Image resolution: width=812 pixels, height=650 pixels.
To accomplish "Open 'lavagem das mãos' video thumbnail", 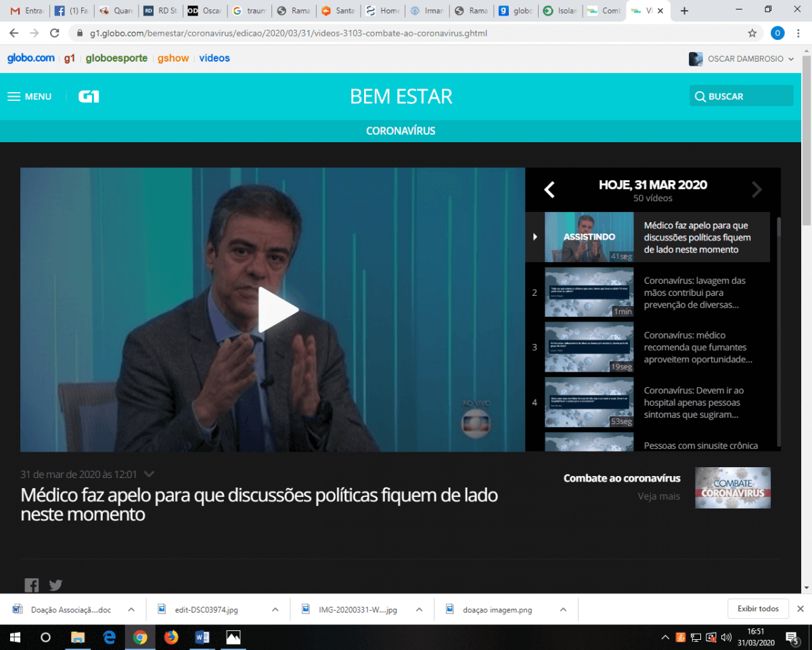I will click(x=589, y=292).
